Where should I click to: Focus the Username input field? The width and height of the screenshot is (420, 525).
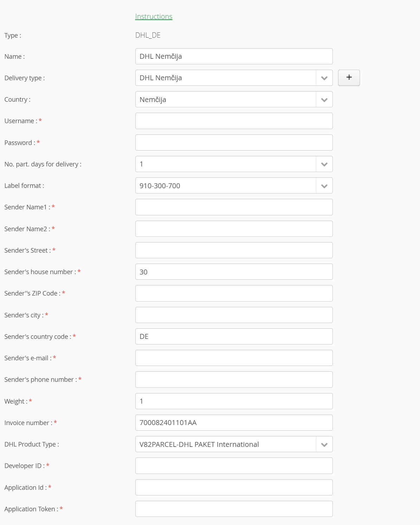[x=234, y=121]
